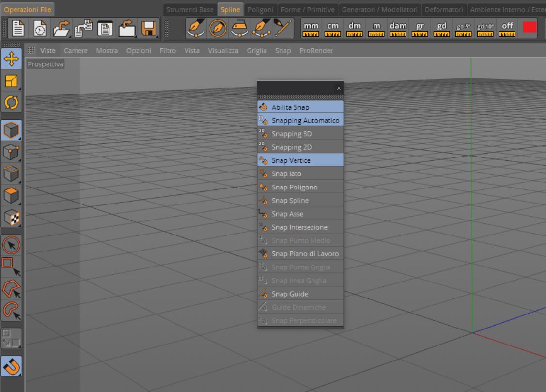Switch to Generatori / Modellatori tab

pos(379,9)
